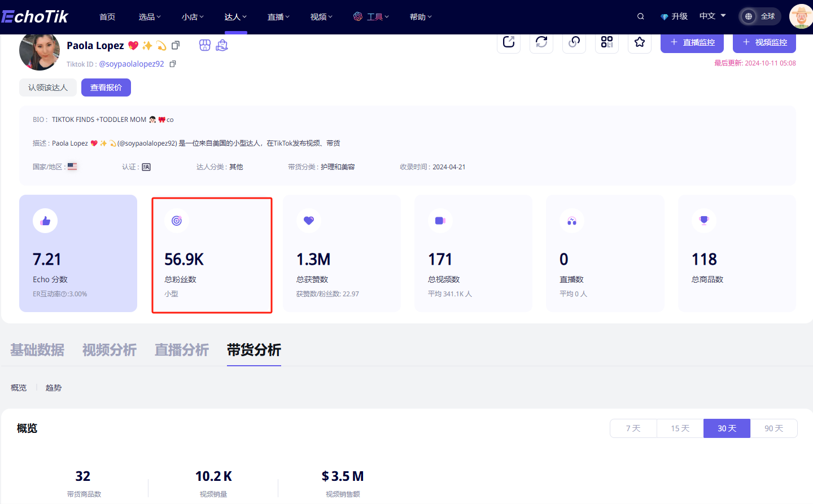Click the refresh data icon button
Image resolution: width=813 pixels, height=504 pixels.
541,42
